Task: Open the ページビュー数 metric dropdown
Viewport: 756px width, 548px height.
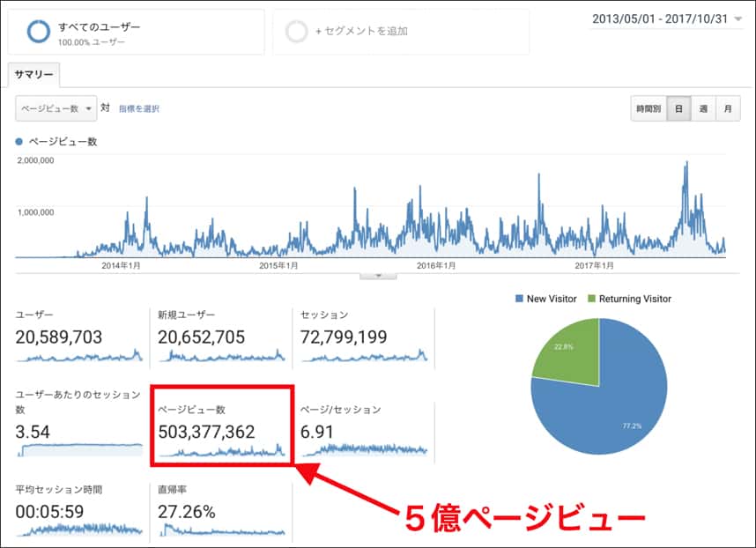Action: [x=56, y=108]
